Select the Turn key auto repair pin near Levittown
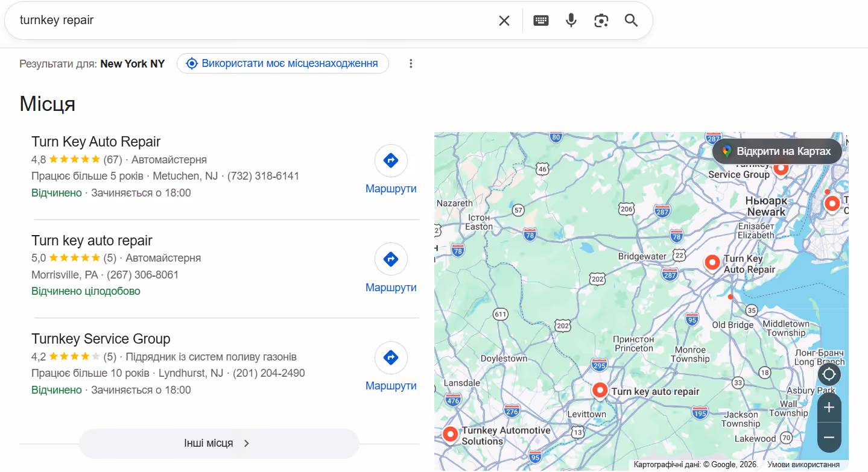Screen dimensions: 868x472 click(600, 391)
